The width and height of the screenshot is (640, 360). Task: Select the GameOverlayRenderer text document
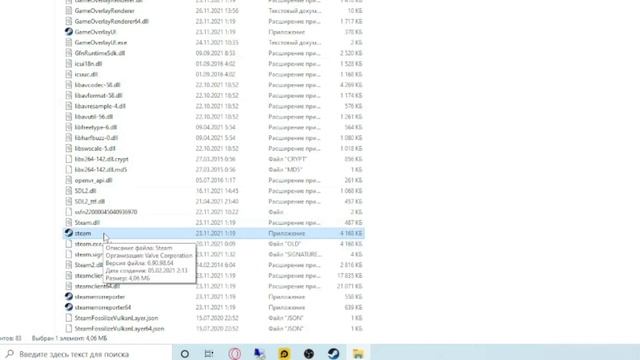[x=104, y=11]
